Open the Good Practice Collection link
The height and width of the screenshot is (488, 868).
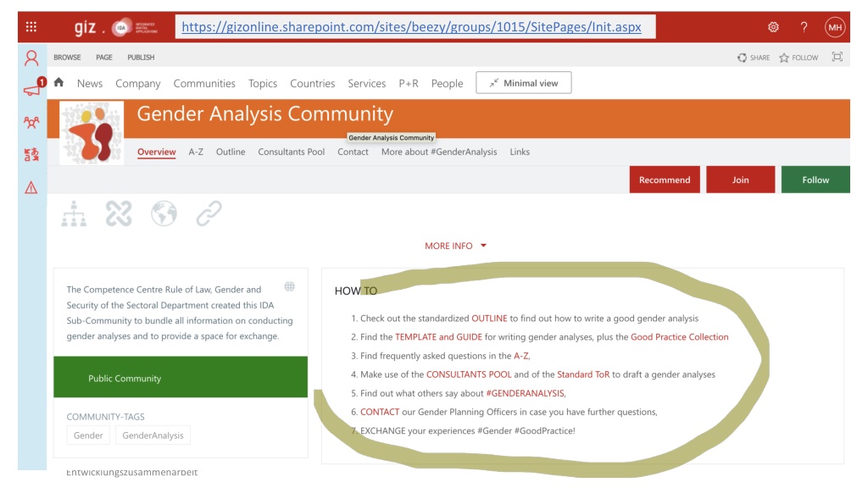tap(679, 337)
